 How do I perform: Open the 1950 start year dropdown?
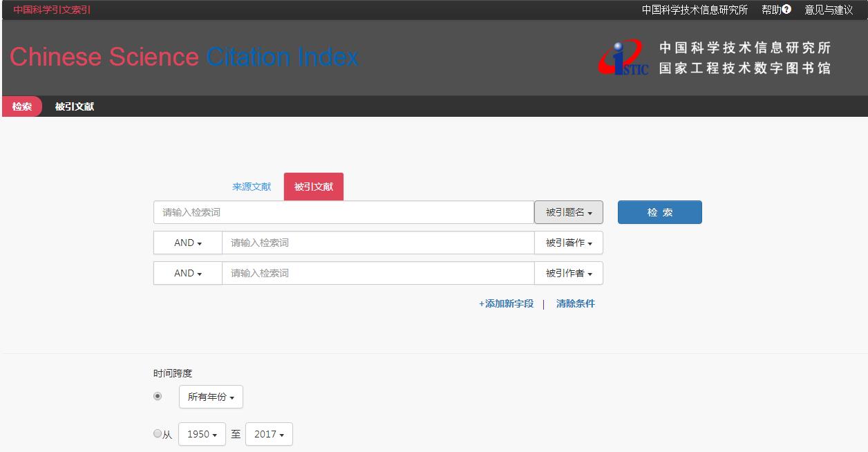pos(202,434)
